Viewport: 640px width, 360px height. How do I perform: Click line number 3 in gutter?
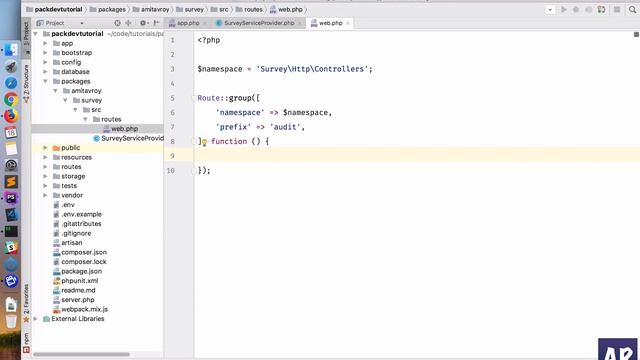click(x=172, y=69)
